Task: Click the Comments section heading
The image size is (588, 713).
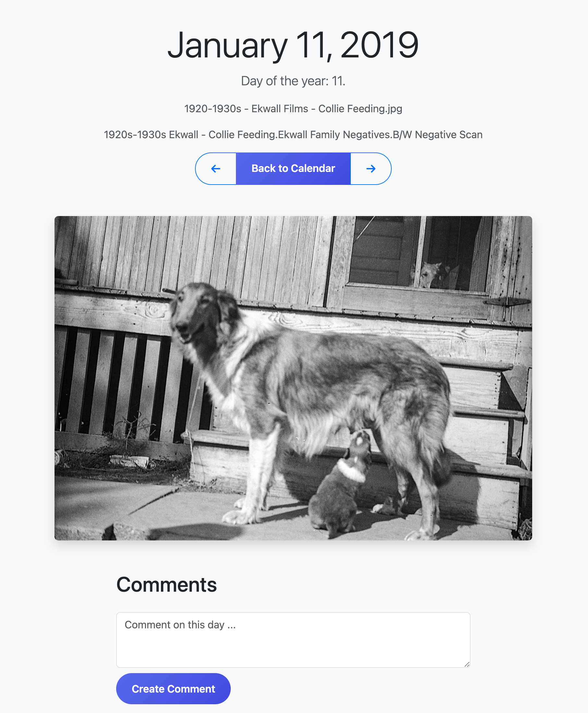Action: (x=167, y=585)
